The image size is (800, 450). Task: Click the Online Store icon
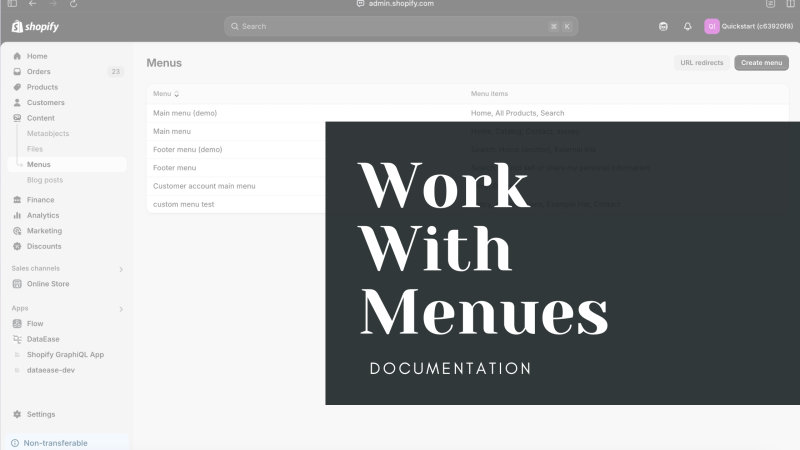[17, 284]
